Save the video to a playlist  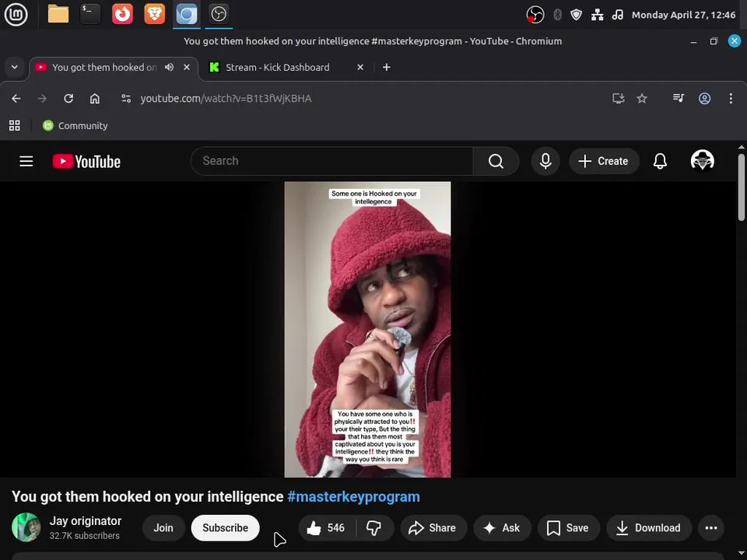click(x=568, y=527)
